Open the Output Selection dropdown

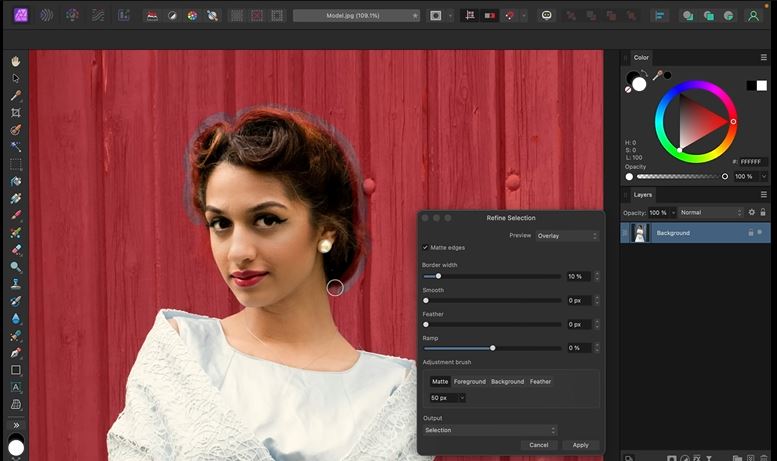click(490, 430)
